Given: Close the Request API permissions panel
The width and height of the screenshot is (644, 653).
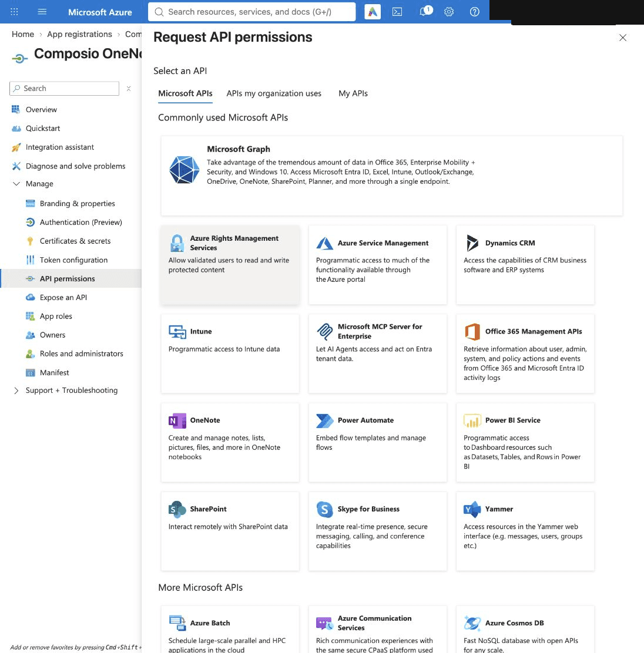Looking at the screenshot, I should tap(623, 38).
